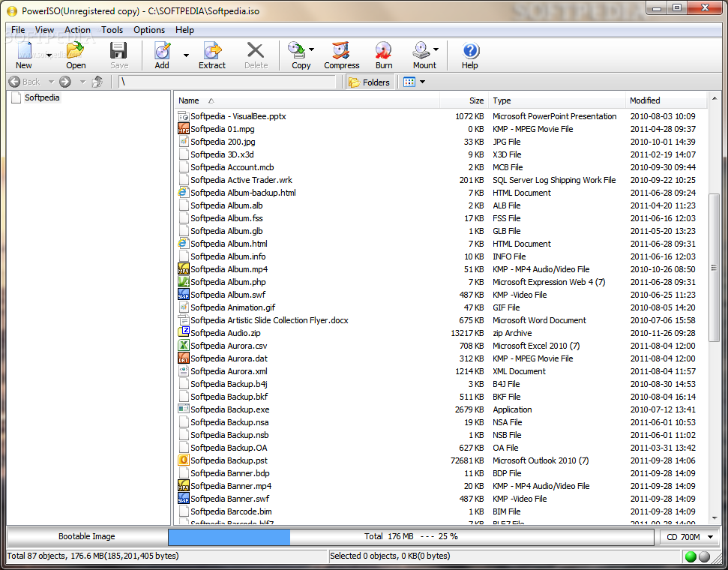The width and height of the screenshot is (728, 570).
Task: Click the scrollbar up arrow
Action: click(714, 98)
